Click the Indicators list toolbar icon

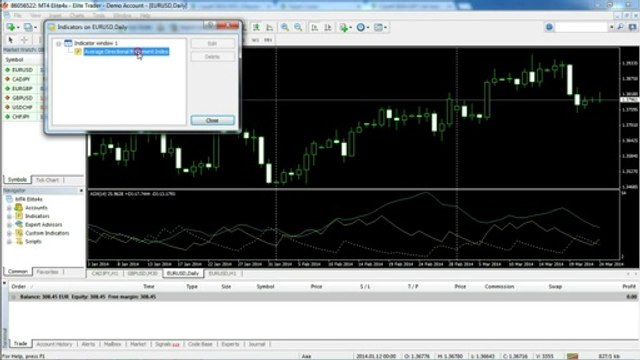pos(344,27)
